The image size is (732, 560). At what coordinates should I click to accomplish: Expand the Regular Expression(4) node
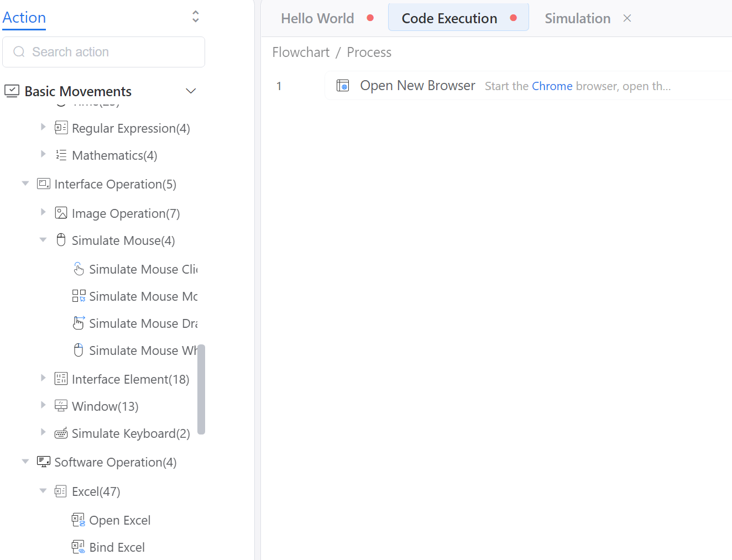(43, 127)
